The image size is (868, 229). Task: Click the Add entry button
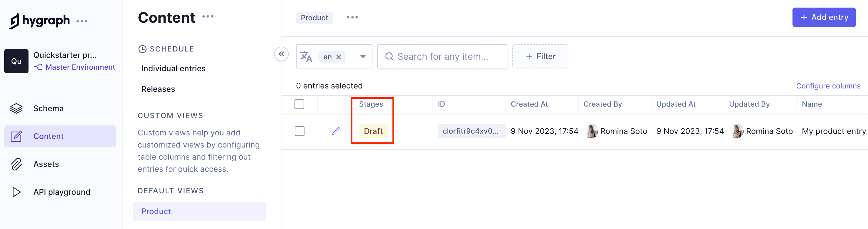[824, 17]
